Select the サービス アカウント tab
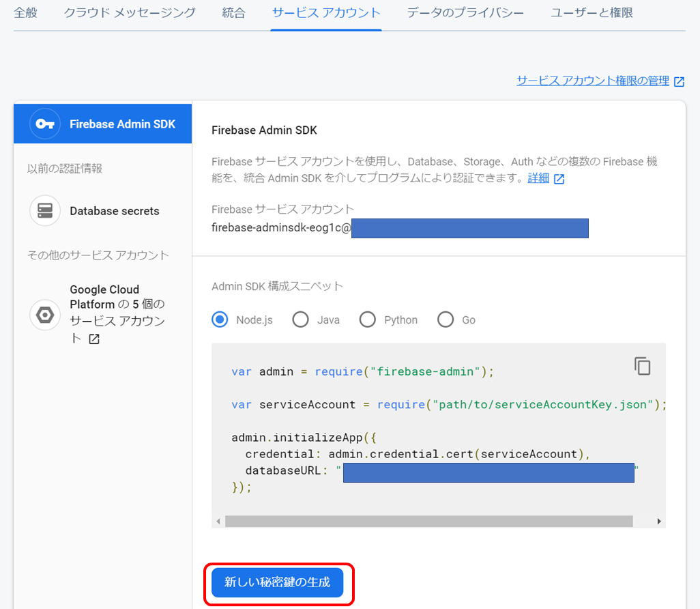Screen dimensions: 700x609 point(326,12)
